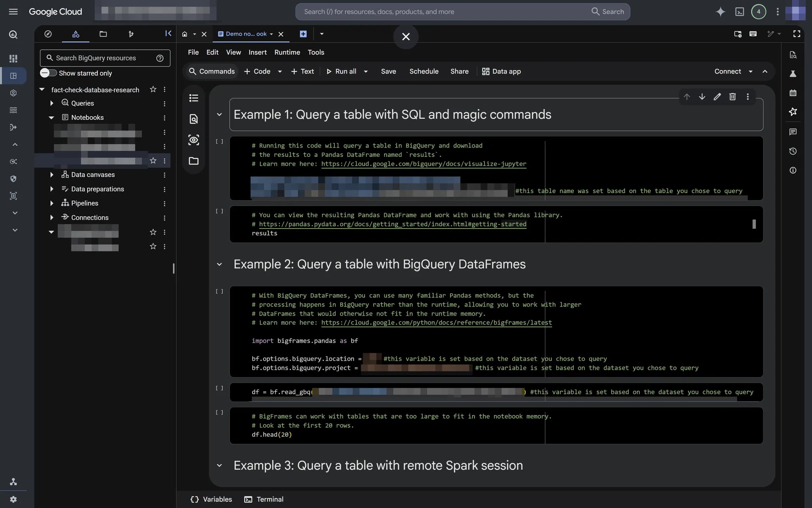
Task: Activate Cloud Shell terminal icon
Action: [740, 12]
